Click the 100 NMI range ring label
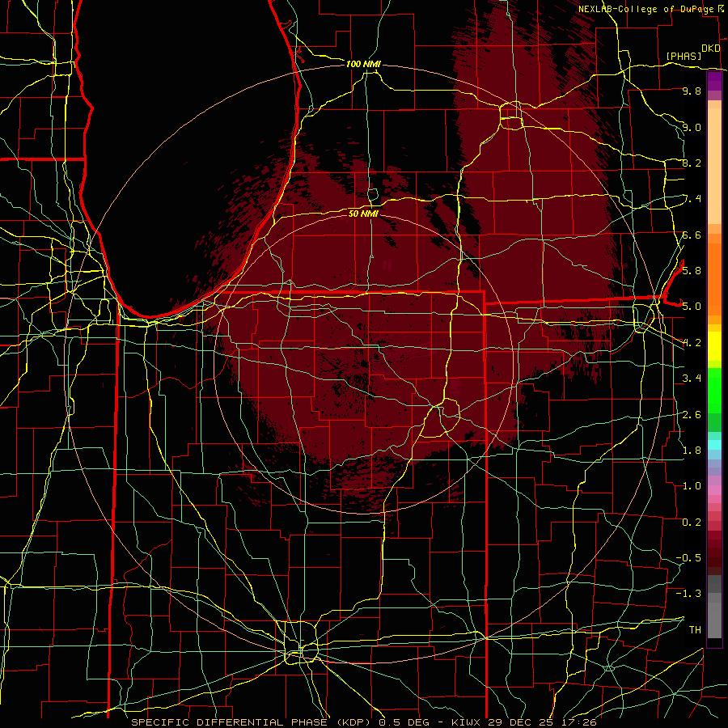This screenshot has width=728, height=728. pos(363,64)
